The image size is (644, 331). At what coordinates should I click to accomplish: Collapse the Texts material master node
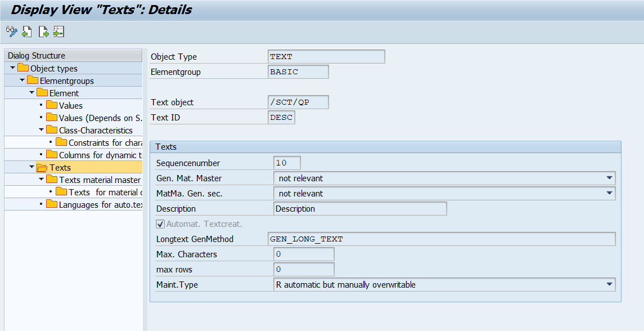pos(41,180)
